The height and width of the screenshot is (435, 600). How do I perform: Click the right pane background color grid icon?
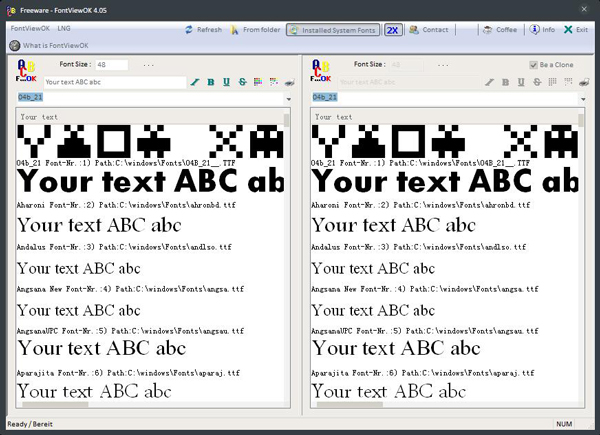(x=568, y=82)
